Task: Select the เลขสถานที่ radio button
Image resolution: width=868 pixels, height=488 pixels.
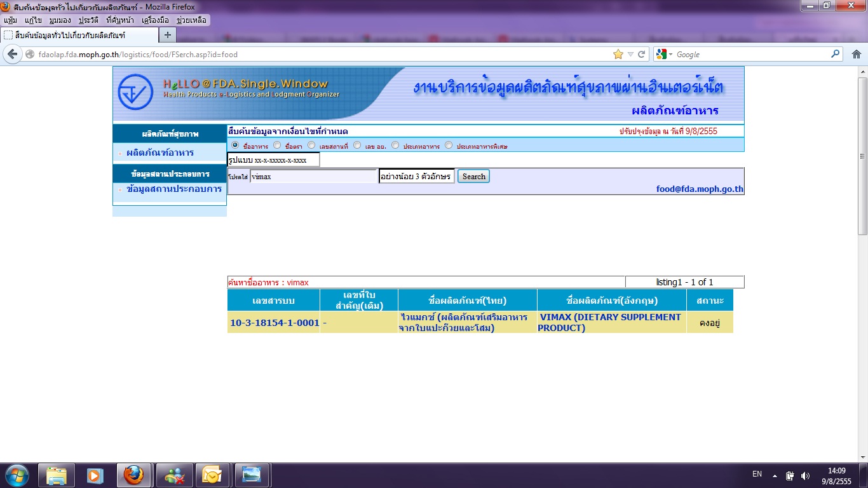Action: [311, 146]
